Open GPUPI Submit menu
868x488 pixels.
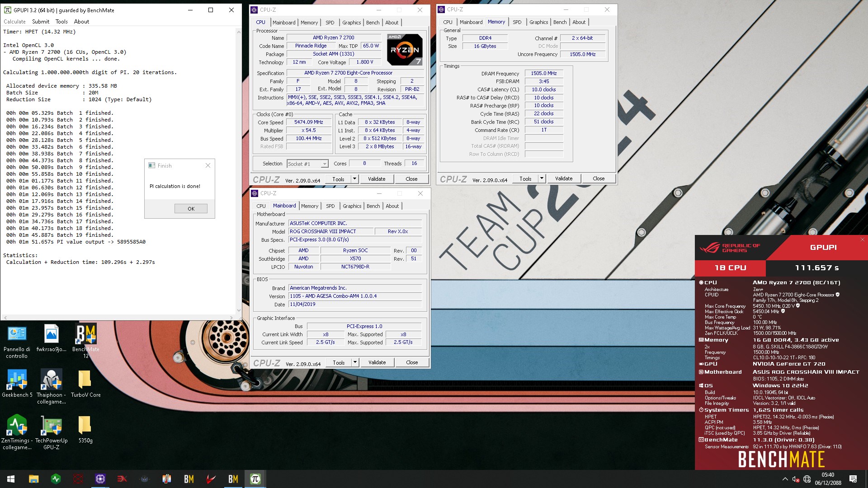[41, 21]
